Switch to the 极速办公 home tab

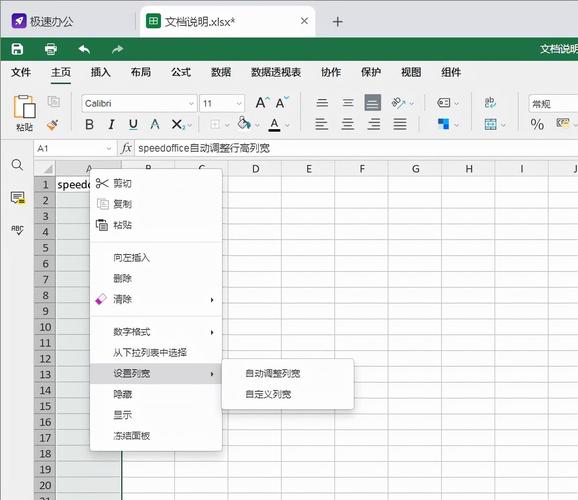click(42, 21)
